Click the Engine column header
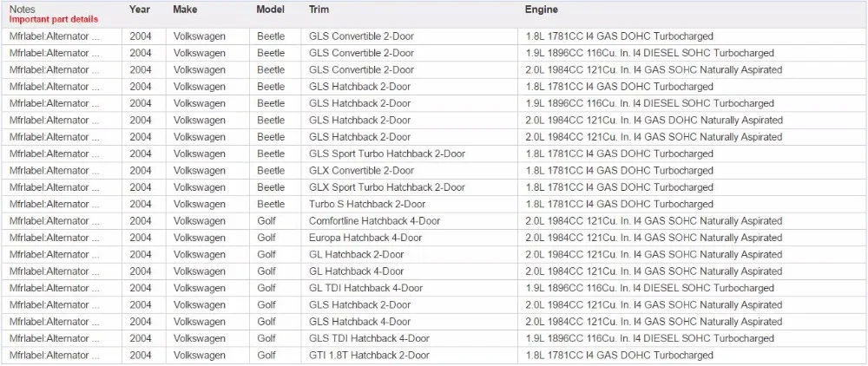 pyautogui.click(x=542, y=10)
